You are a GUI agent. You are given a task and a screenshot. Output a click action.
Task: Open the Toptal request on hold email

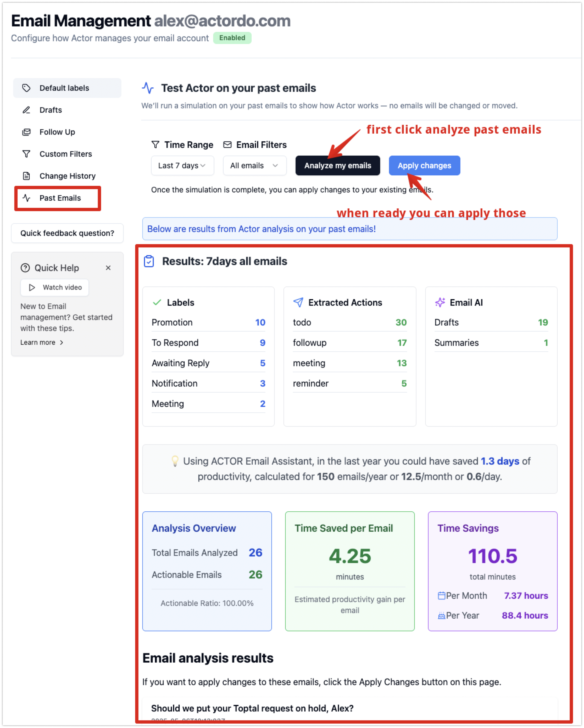(x=252, y=708)
